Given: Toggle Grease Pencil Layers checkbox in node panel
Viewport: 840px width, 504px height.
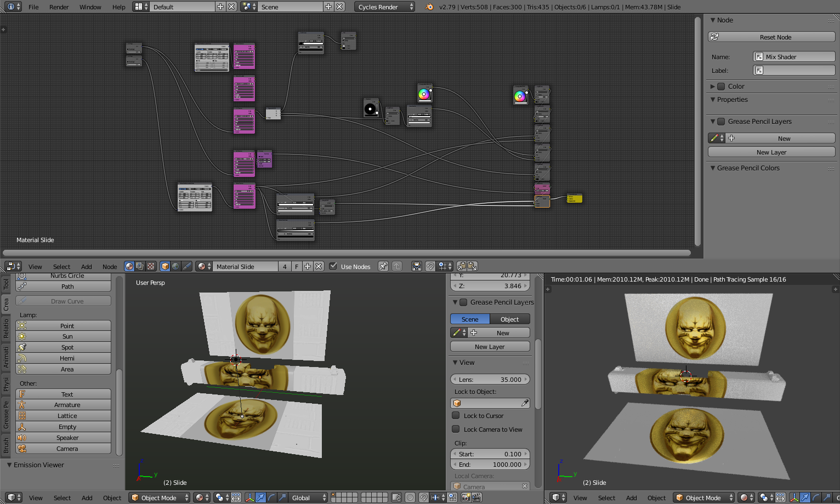Looking at the screenshot, I should (x=722, y=121).
